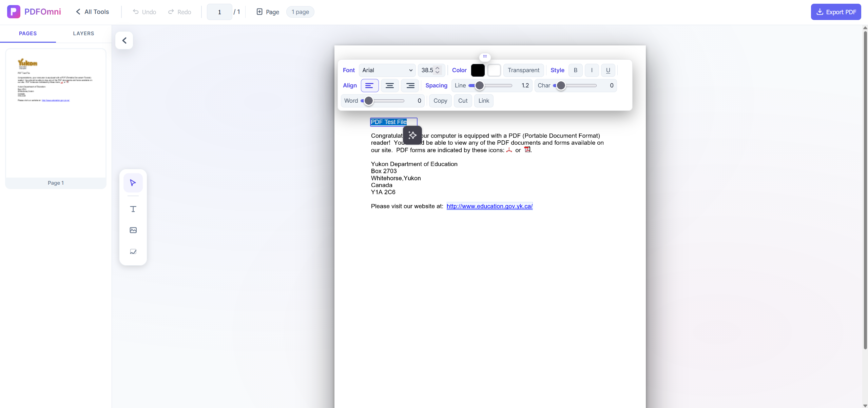
Task: Click the Char spacing slider
Action: click(x=575, y=85)
